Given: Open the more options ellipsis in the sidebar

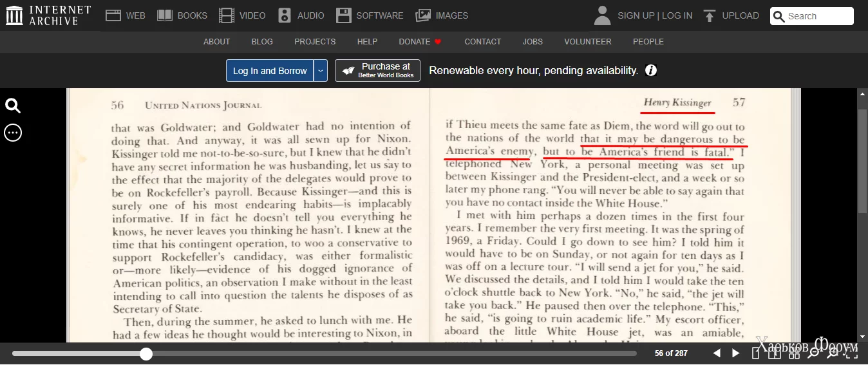Looking at the screenshot, I should point(13,133).
